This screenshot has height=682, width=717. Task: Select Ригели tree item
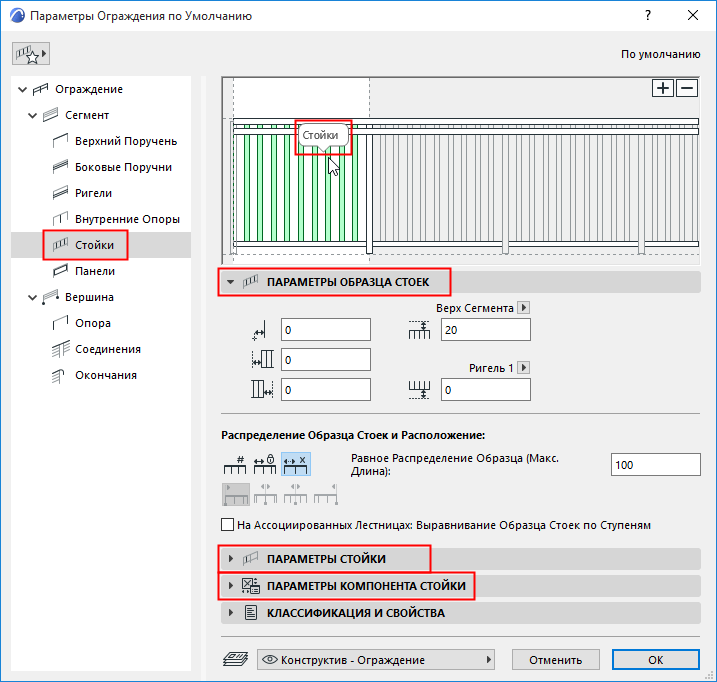tap(93, 193)
